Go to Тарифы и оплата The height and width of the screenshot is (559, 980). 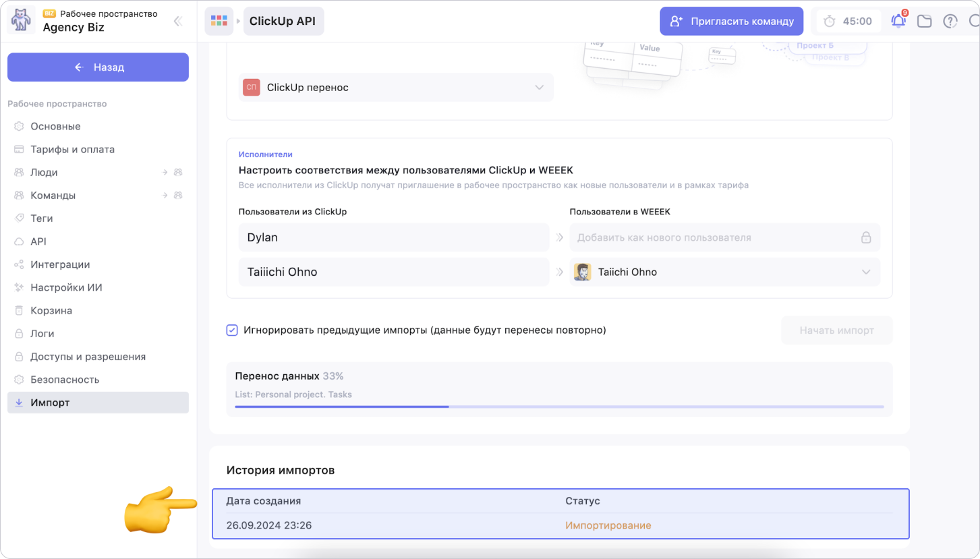tap(72, 150)
